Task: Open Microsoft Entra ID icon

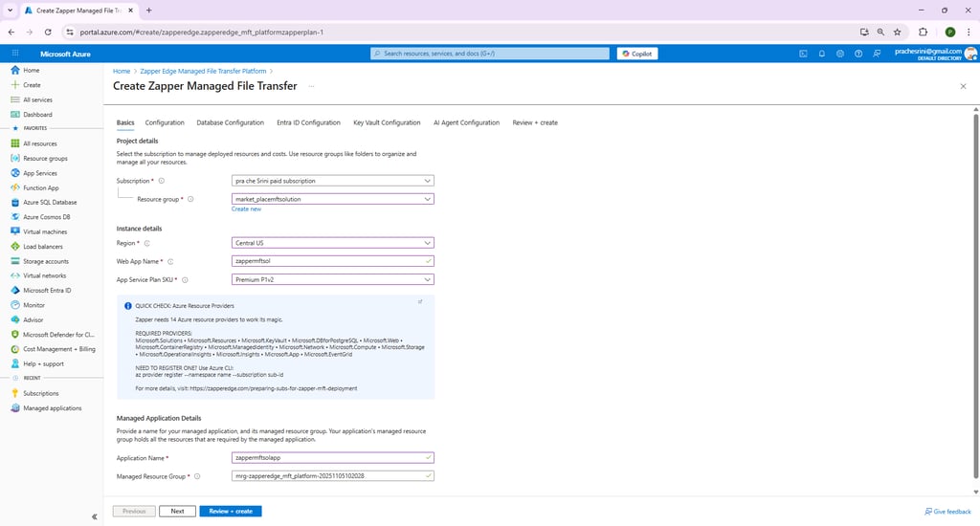Action: (15, 291)
